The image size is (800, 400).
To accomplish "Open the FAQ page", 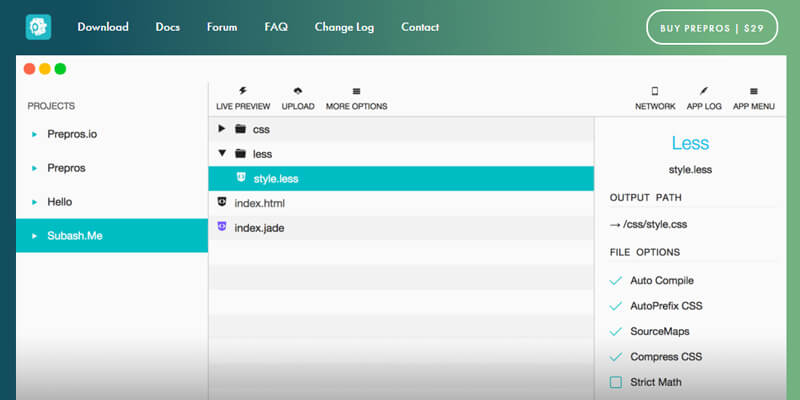I will coord(276,27).
